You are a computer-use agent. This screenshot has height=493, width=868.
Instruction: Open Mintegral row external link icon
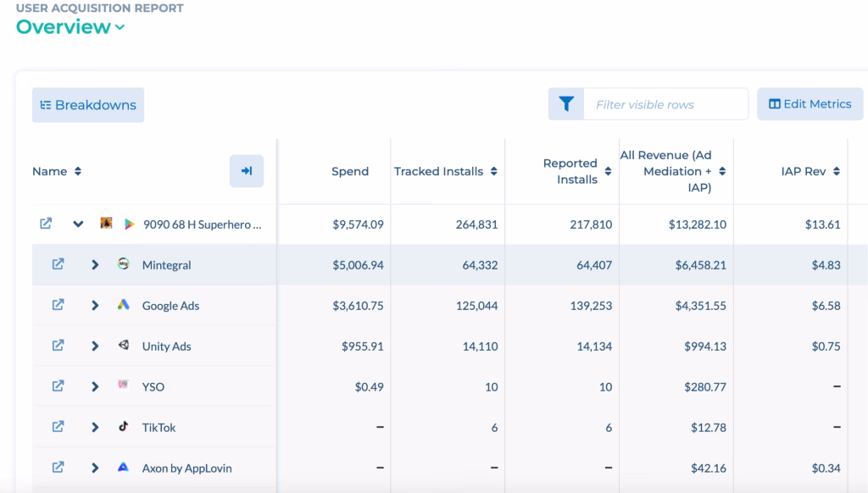(58, 264)
